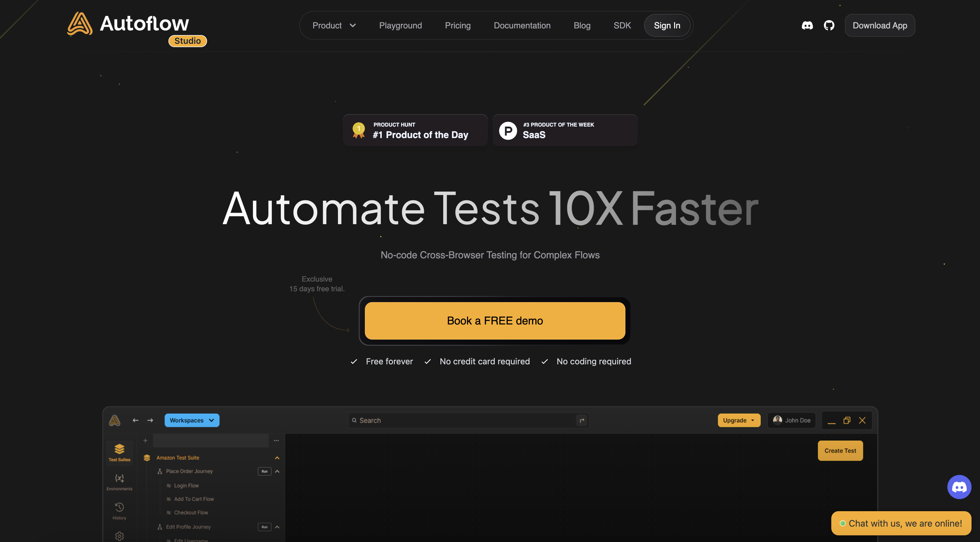Click Book a FREE demo button
This screenshot has width=980, height=542.
[495, 321]
